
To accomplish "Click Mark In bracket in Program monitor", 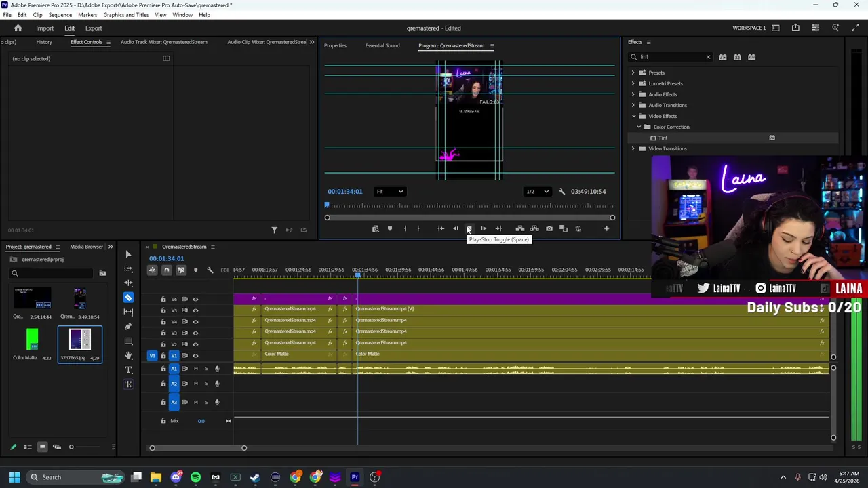I will 405,228.
